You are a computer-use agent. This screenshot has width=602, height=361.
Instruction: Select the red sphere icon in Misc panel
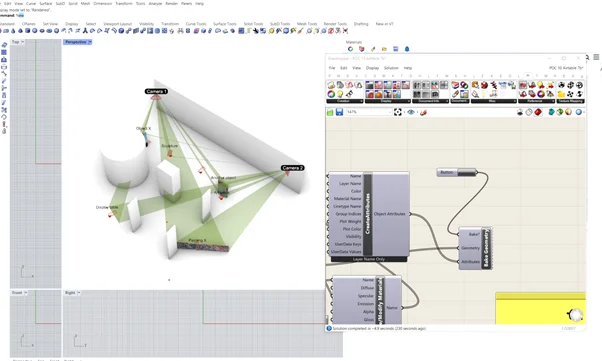click(485, 85)
